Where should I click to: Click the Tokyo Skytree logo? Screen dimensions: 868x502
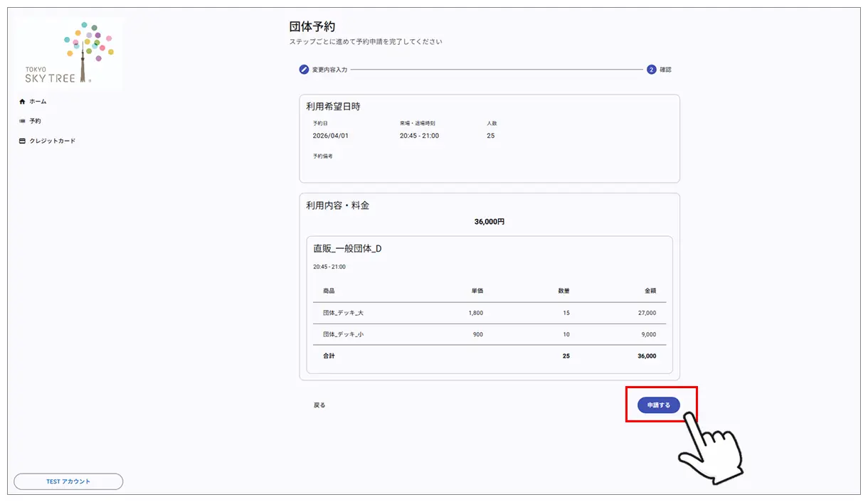click(69, 53)
